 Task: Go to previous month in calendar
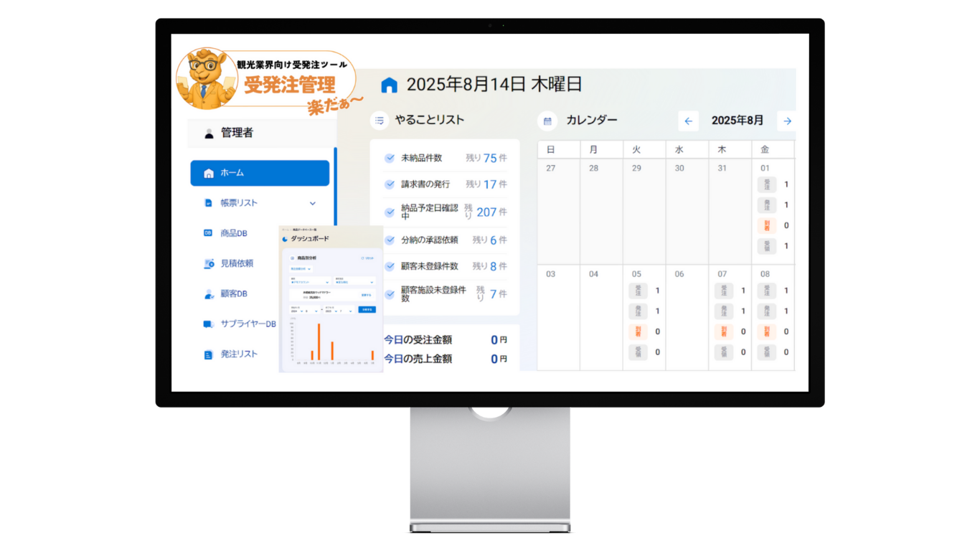pyautogui.click(x=688, y=121)
